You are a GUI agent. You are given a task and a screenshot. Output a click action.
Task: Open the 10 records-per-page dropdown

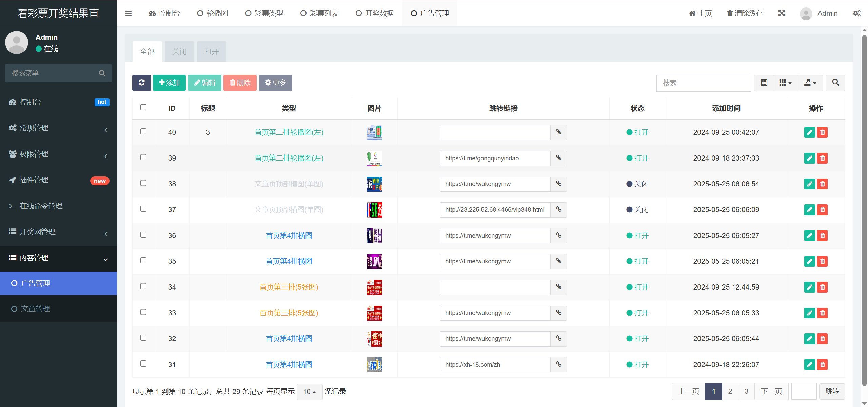click(x=309, y=392)
